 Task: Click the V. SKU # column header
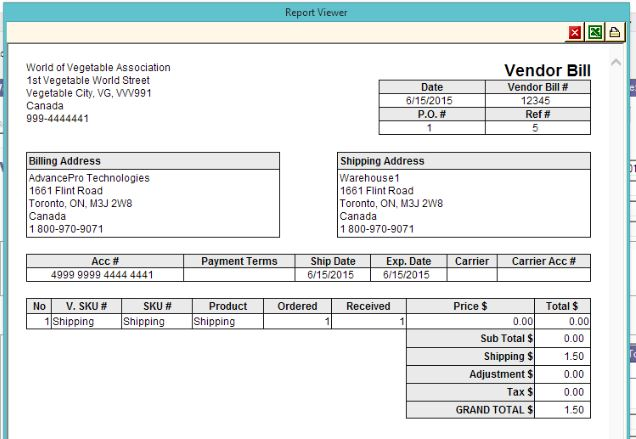tap(86, 306)
